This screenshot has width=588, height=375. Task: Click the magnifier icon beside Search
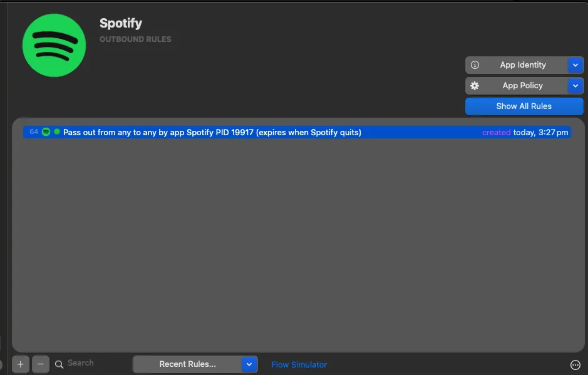pos(59,364)
